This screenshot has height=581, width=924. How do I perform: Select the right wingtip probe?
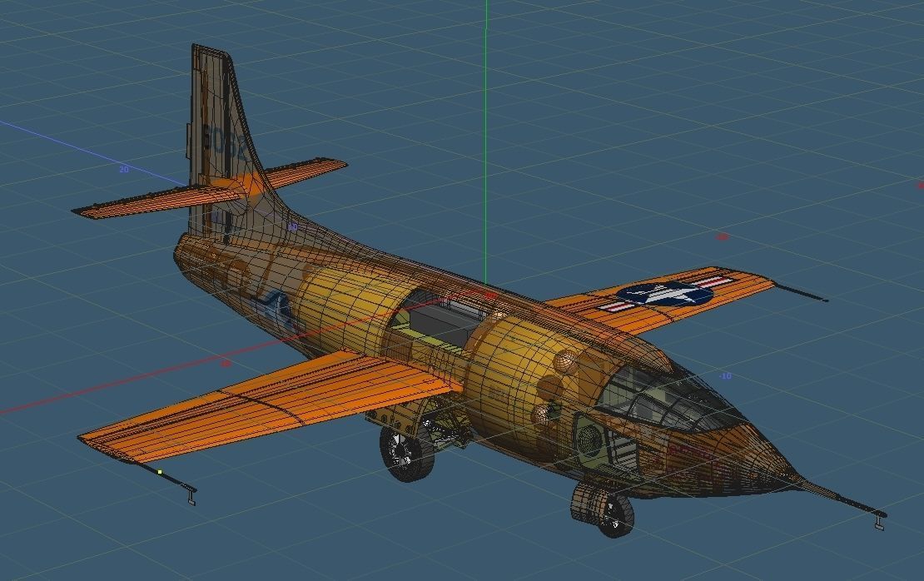pos(800,293)
